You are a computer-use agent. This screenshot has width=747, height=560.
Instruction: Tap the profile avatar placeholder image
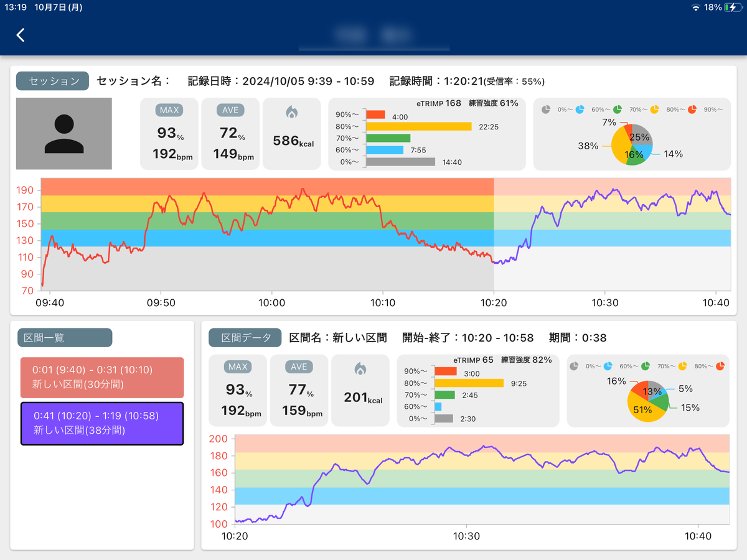pyautogui.click(x=64, y=134)
